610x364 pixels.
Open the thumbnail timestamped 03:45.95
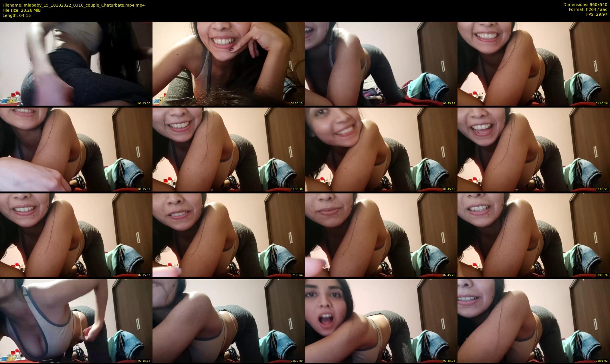click(381, 321)
